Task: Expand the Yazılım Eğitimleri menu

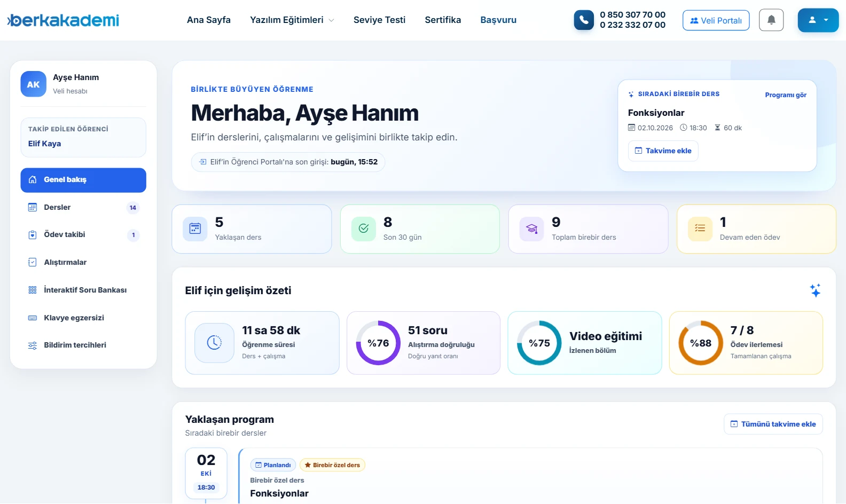Action: coord(292,20)
